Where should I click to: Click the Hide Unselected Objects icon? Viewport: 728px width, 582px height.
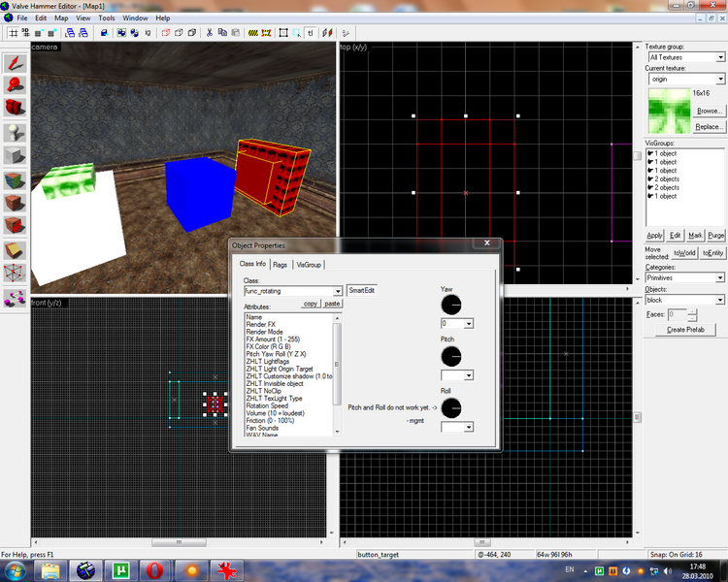(x=179, y=33)
